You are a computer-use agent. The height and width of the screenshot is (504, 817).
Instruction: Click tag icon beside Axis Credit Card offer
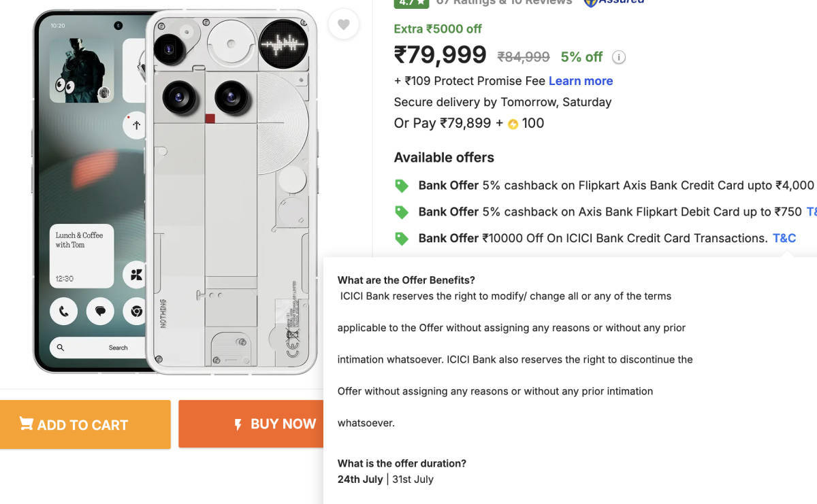(x=402, y=186)
